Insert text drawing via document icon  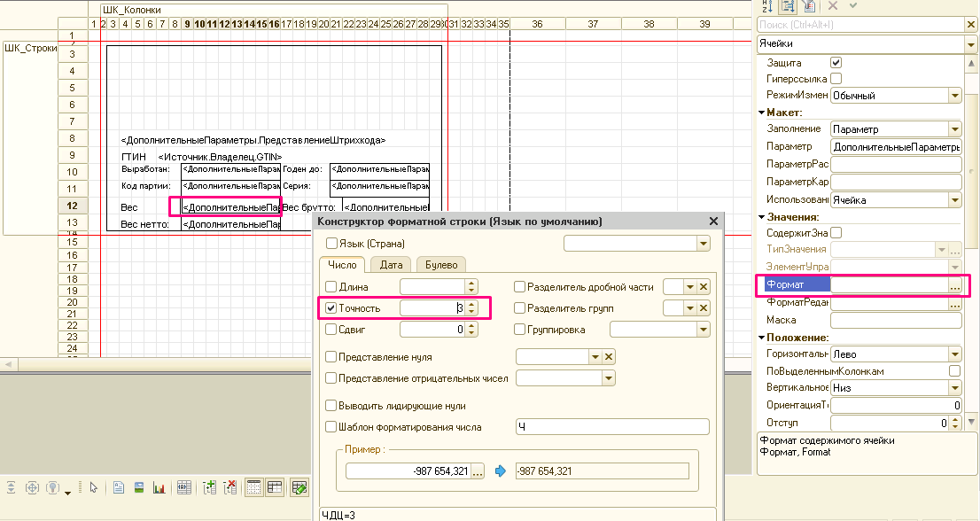(118, 488)
